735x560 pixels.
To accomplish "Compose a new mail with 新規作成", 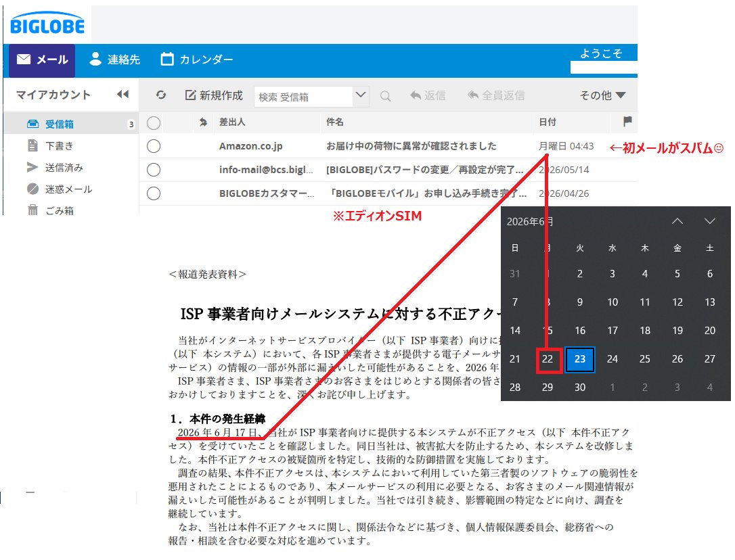I will tap(214, 95).
